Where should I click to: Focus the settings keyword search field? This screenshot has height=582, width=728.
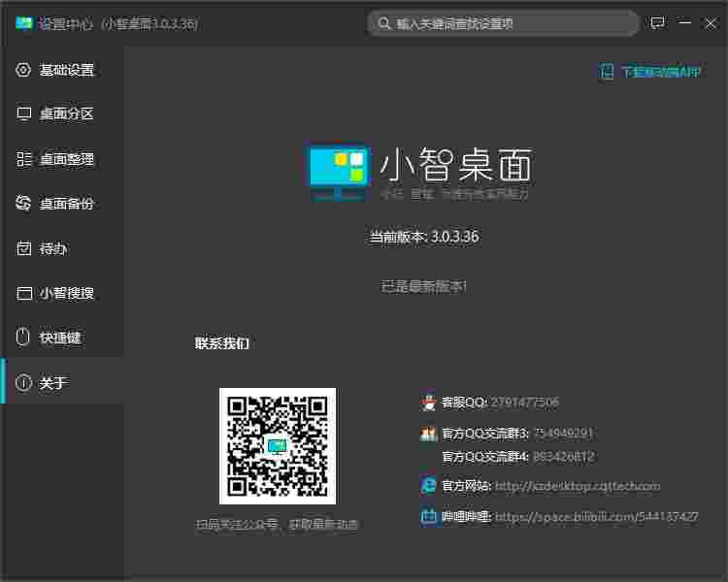[503, 23]
